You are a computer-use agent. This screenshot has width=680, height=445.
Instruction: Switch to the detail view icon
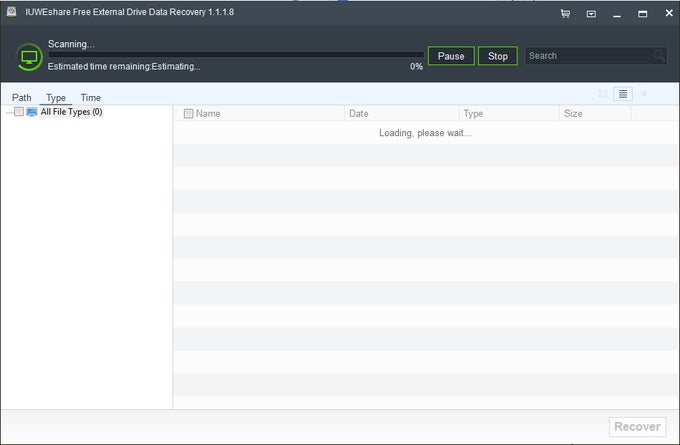tap(644, 94)
